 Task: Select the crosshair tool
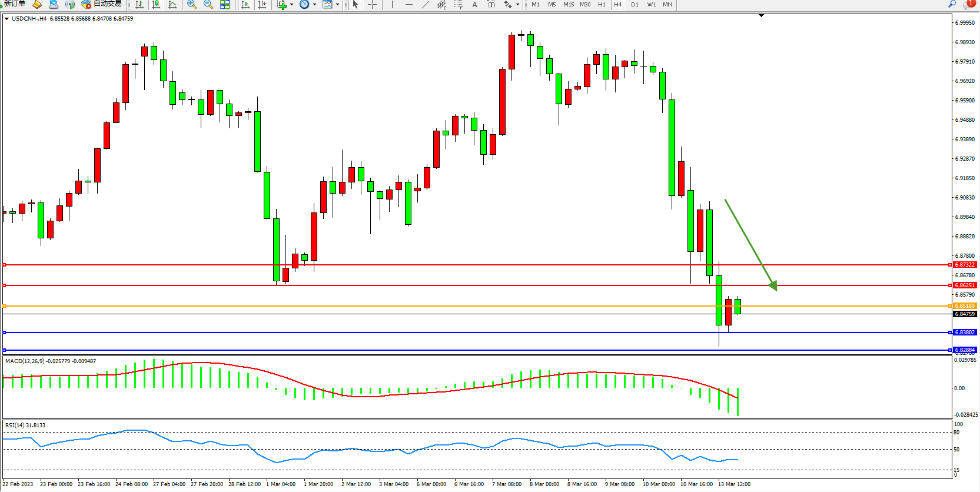[x=372, y=5]
